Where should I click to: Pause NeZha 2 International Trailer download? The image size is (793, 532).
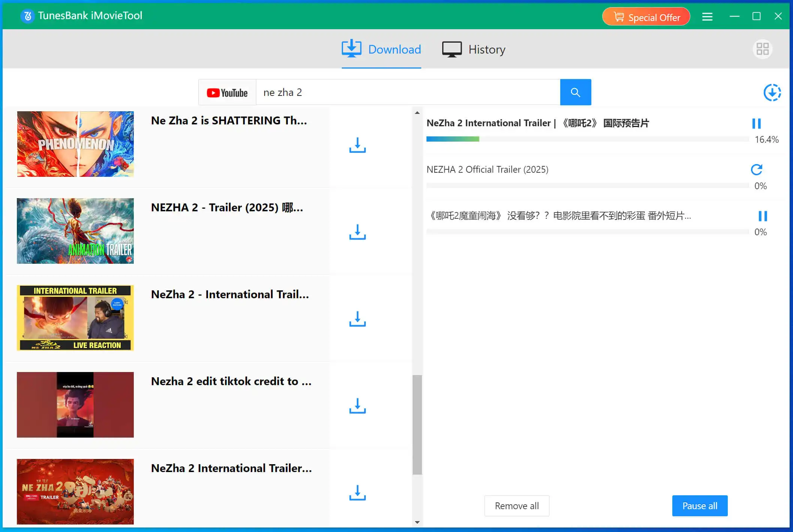[756, 124]
